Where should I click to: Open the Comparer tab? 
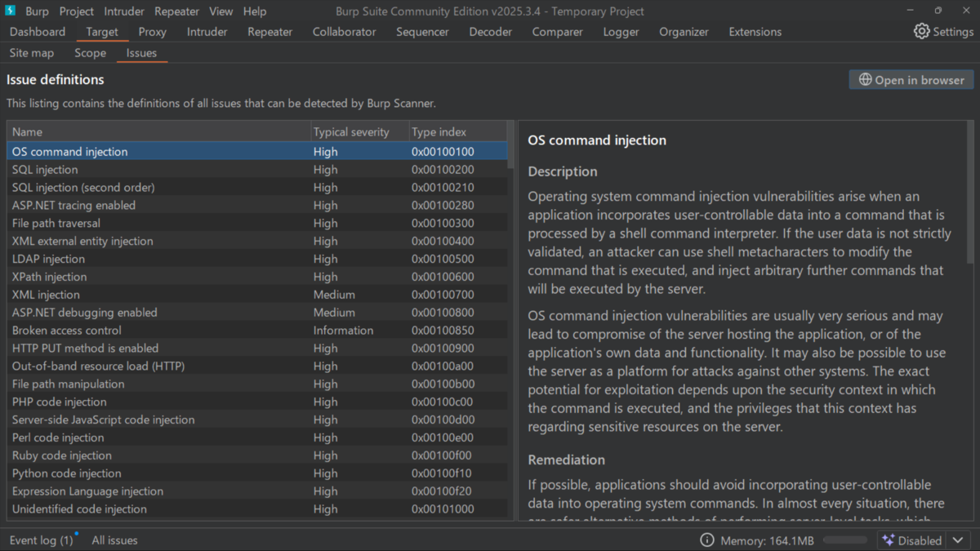(557, 32)
